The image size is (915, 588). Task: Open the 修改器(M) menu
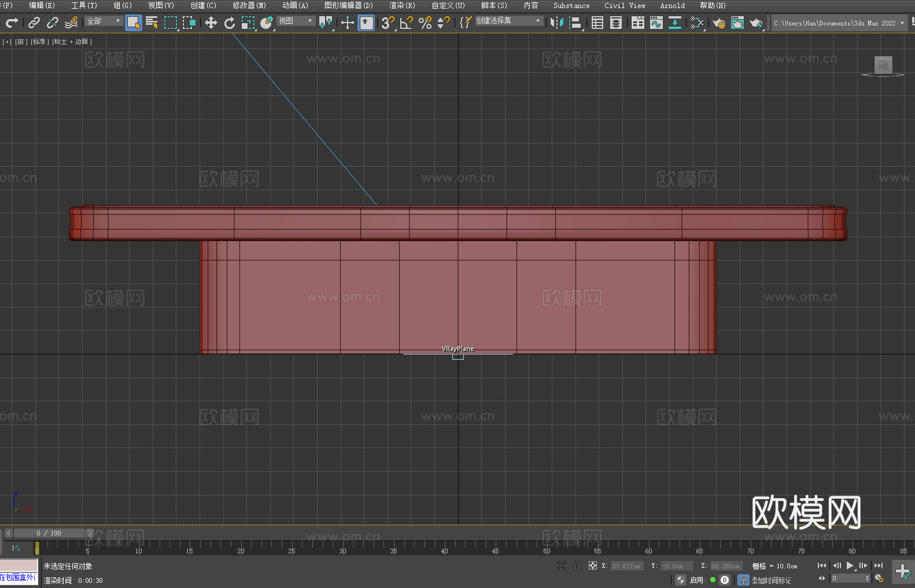click(249, 6)
